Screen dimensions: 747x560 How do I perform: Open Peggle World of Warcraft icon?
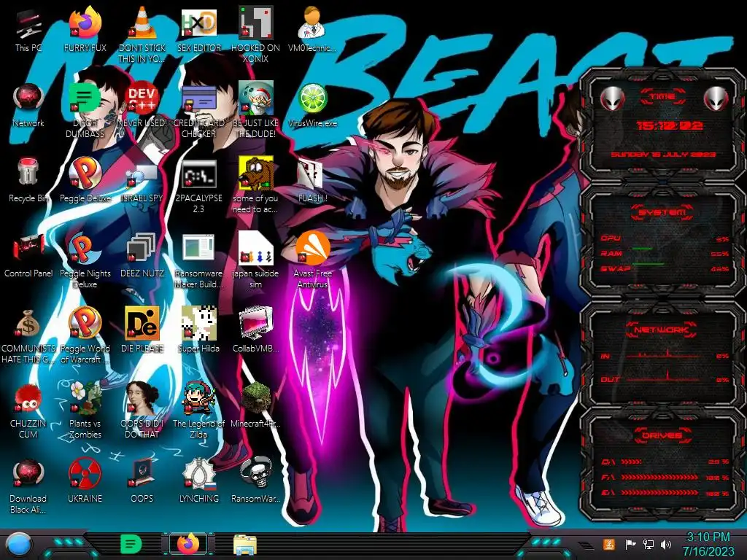coord(85,324)
